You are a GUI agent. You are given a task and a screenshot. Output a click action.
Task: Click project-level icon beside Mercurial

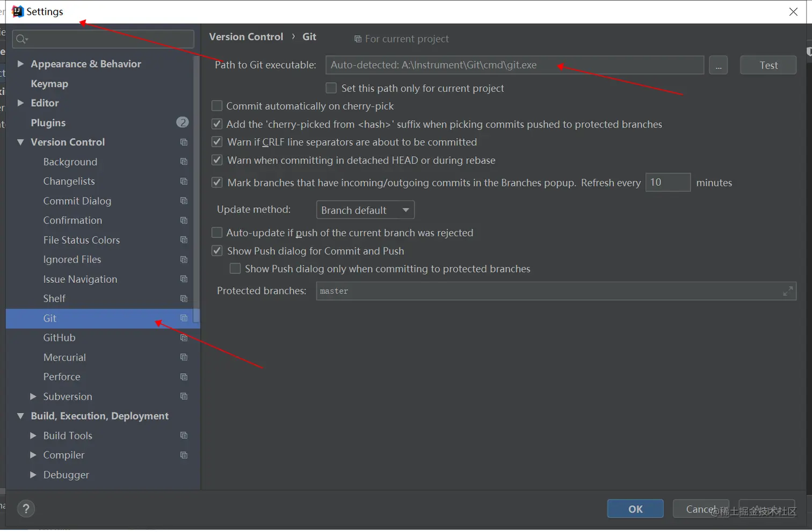[x=184, y=358]
